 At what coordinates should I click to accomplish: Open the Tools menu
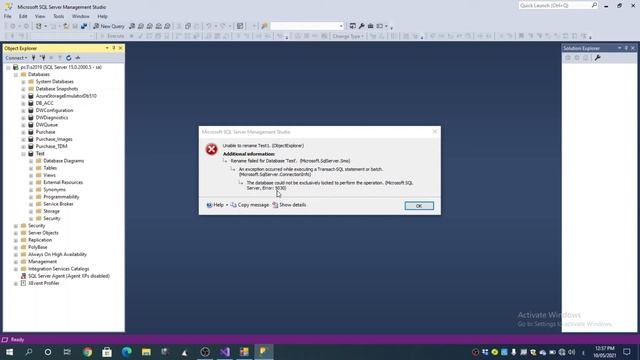[58, 16]
